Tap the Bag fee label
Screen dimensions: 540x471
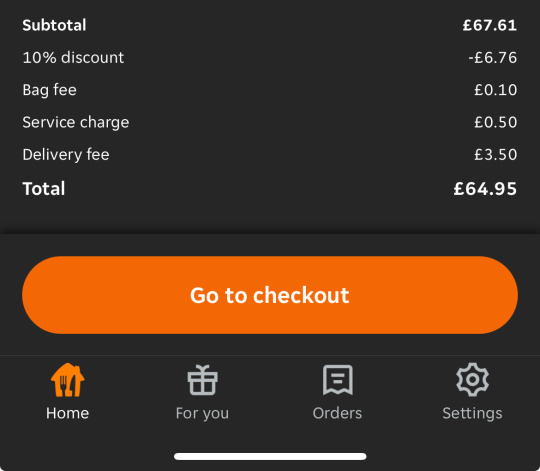pyautogui.click(x=50, y=90)
